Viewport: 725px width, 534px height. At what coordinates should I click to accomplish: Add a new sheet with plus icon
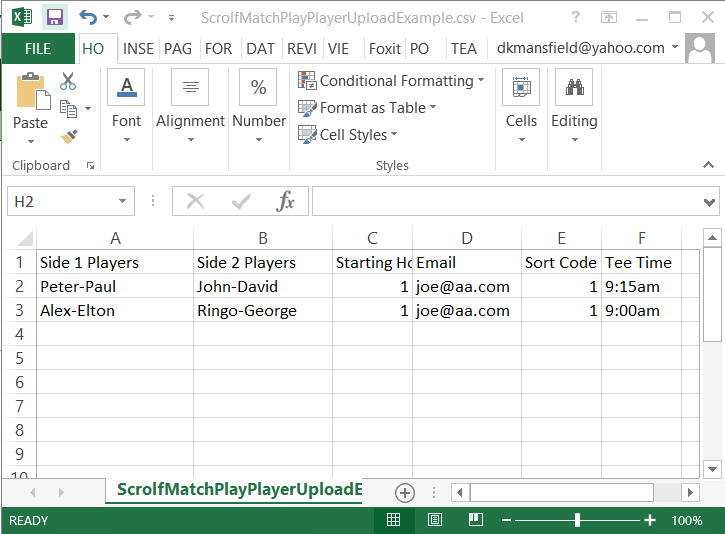click(x=404, y=492)
